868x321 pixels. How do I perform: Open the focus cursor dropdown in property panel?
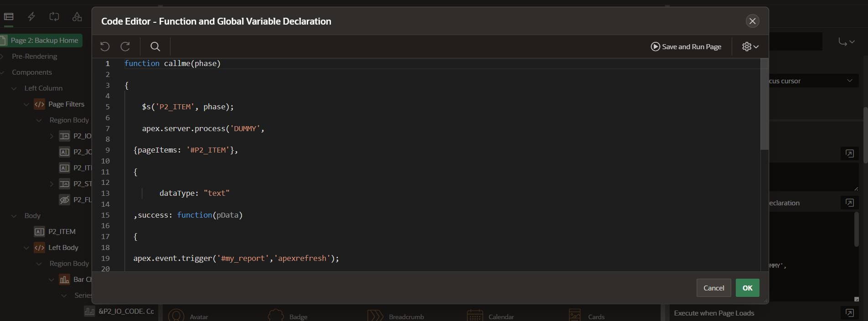(x=814, y=81)
